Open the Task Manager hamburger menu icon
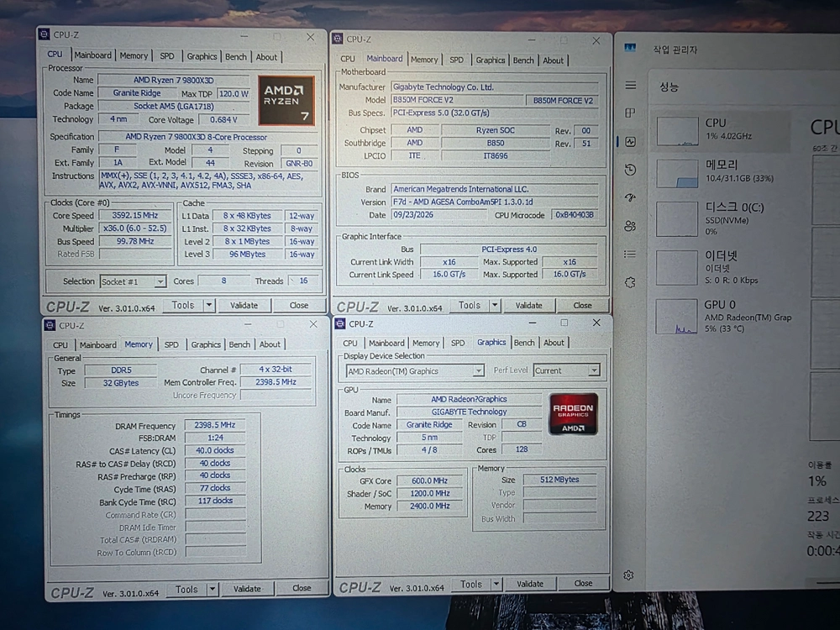 pyautogui.click(x=631, y=85)
